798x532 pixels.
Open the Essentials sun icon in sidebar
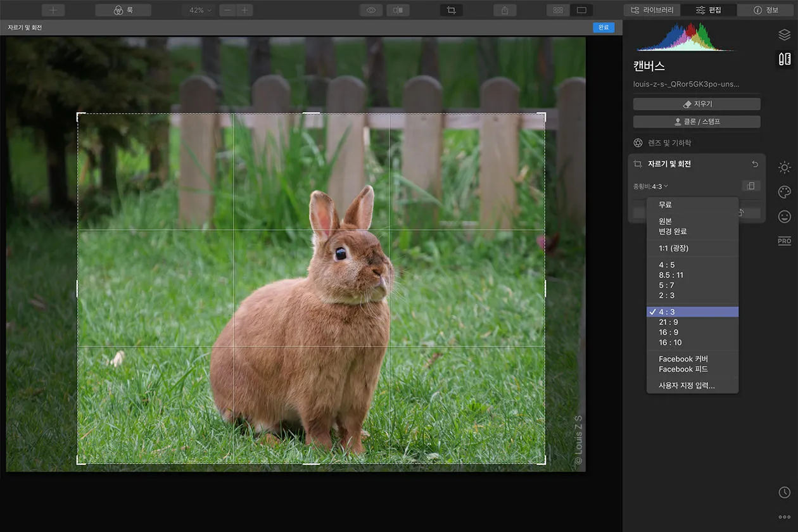pos(784,167)
